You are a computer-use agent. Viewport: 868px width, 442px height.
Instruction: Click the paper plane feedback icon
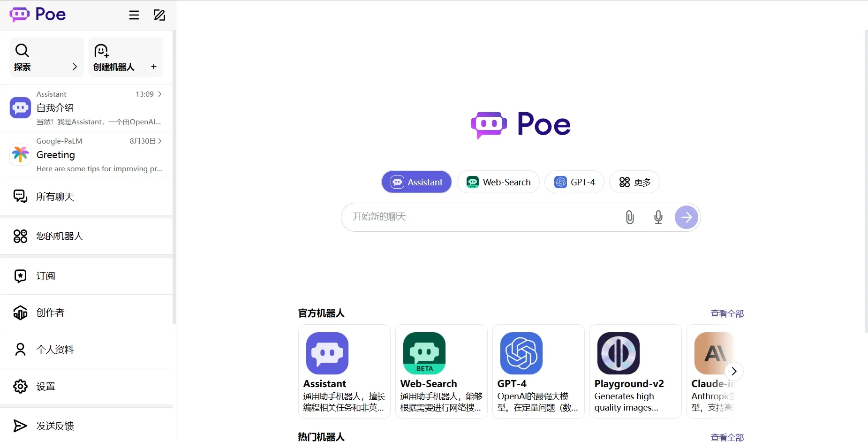tap(20, 426)
